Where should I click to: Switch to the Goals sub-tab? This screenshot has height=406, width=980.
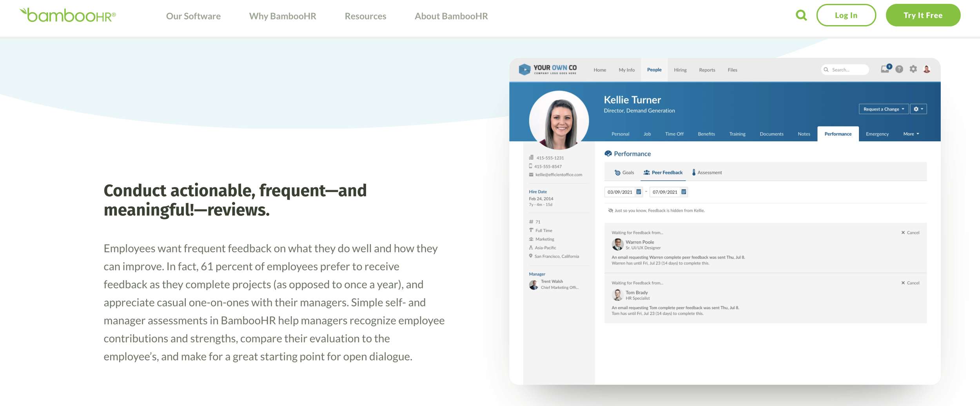tap(624, 172)
